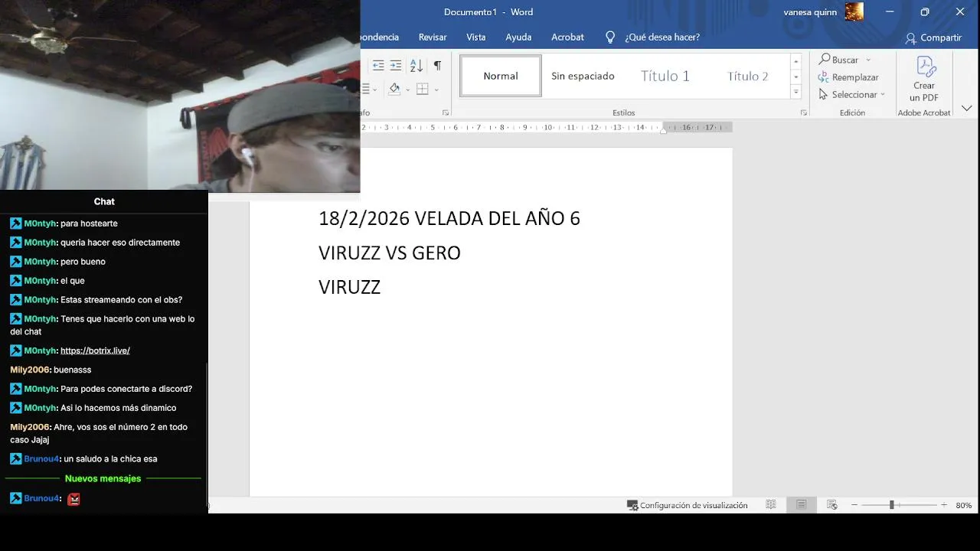
Task: Click Mily2006 username beside 'buenasss'
Action: 30,370
